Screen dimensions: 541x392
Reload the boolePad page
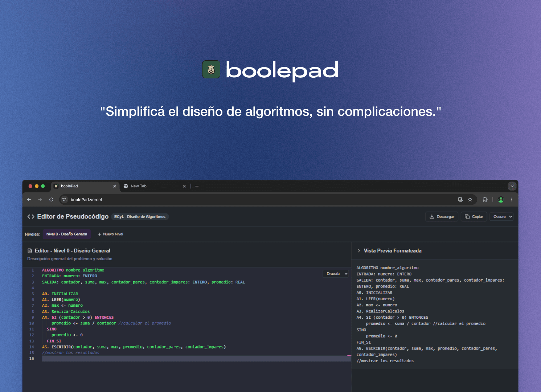(x=51, y=200)
